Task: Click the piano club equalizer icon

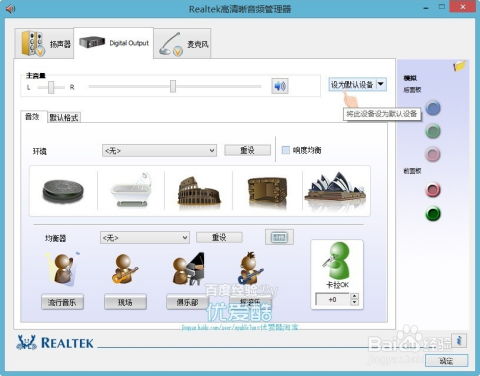Action: (188, 269)
